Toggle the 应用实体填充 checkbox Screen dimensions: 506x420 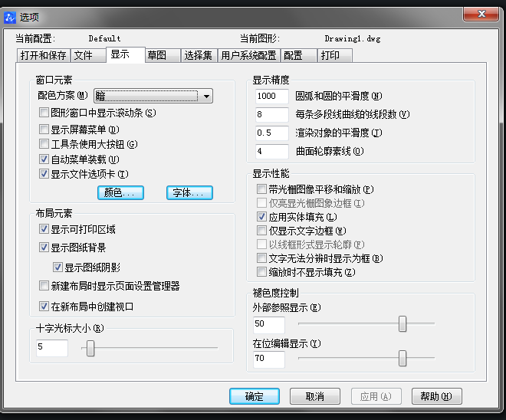pyautogui.click(x=262, y=217)
